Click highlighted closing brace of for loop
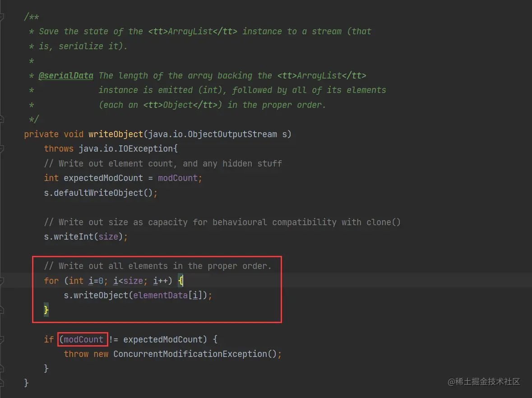This screenshot has height=398, width=532. 46,310
